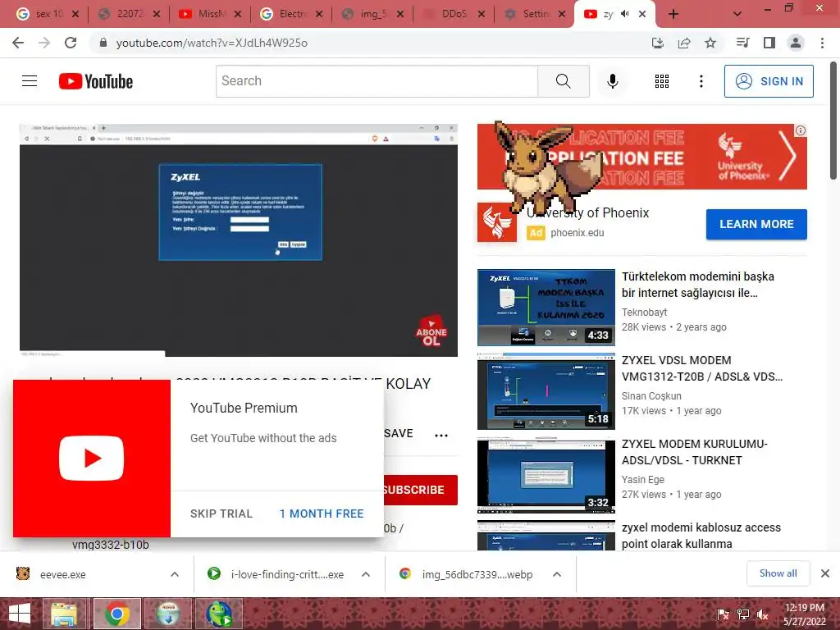Expand options for i-love-finding-critt exe download

tap(366, 574)
